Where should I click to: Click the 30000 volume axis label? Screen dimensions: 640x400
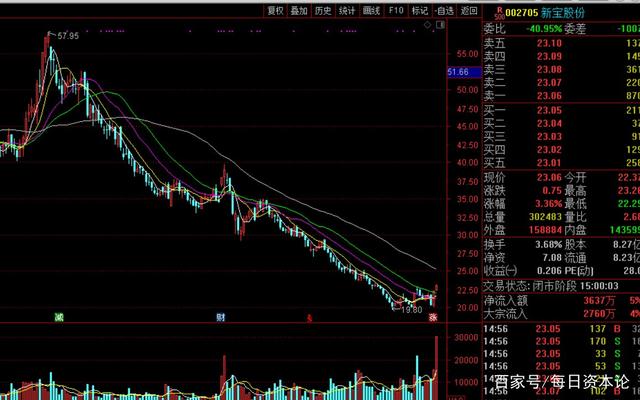pos(466,338)
